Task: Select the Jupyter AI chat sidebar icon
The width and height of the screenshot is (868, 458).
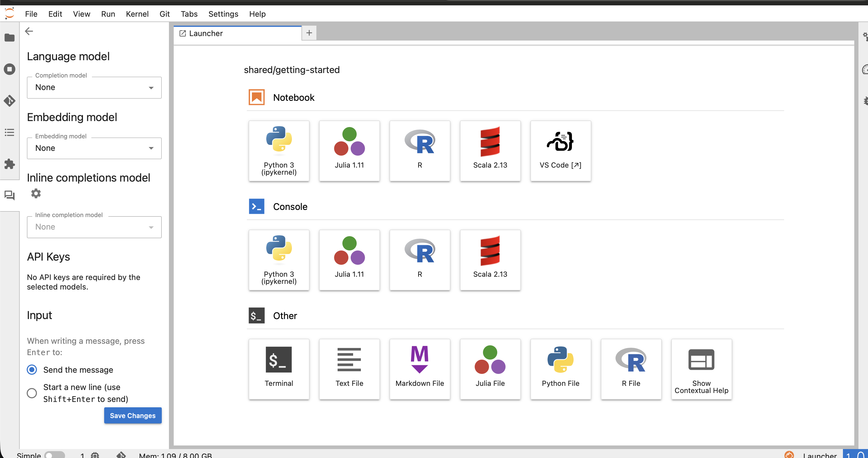Action: point(10,195)
